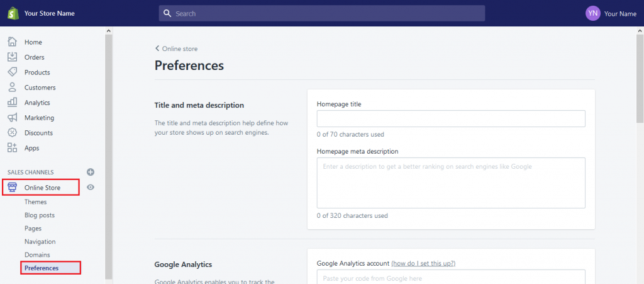Screen dimensions: 644x284
Task: Click the Marketing megaphone icon
Action: pyautogui.click(x=13, y=118)
